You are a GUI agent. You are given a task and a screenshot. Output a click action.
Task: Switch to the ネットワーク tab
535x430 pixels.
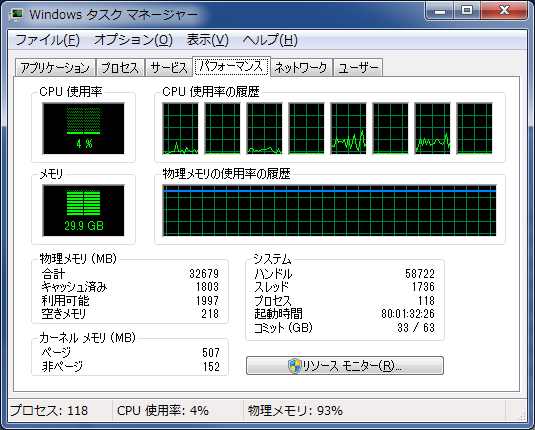point(301,68)
